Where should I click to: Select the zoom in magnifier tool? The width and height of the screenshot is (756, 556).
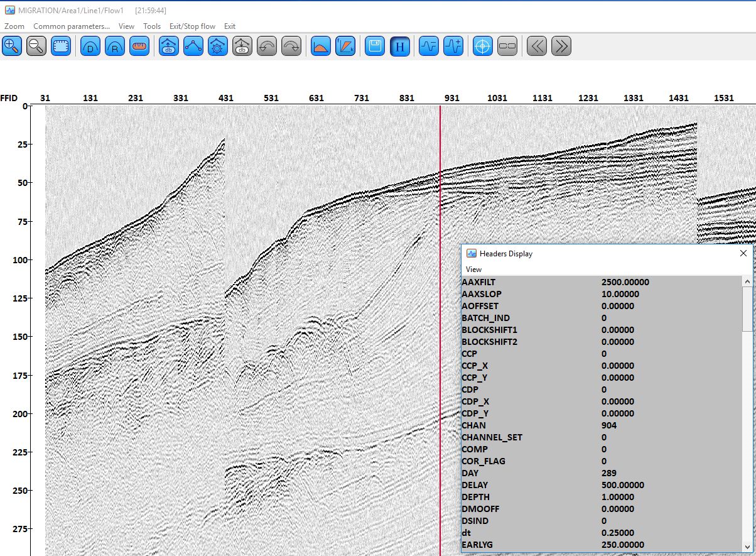point(12,46)
